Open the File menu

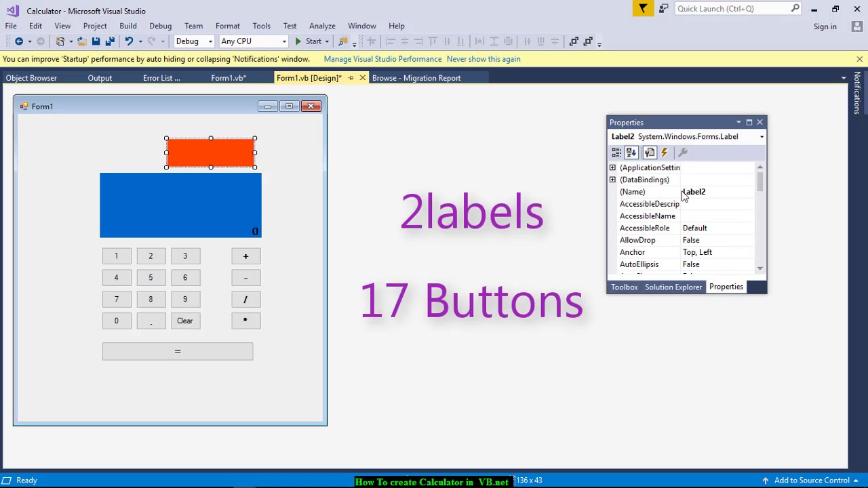pos(11,26)
